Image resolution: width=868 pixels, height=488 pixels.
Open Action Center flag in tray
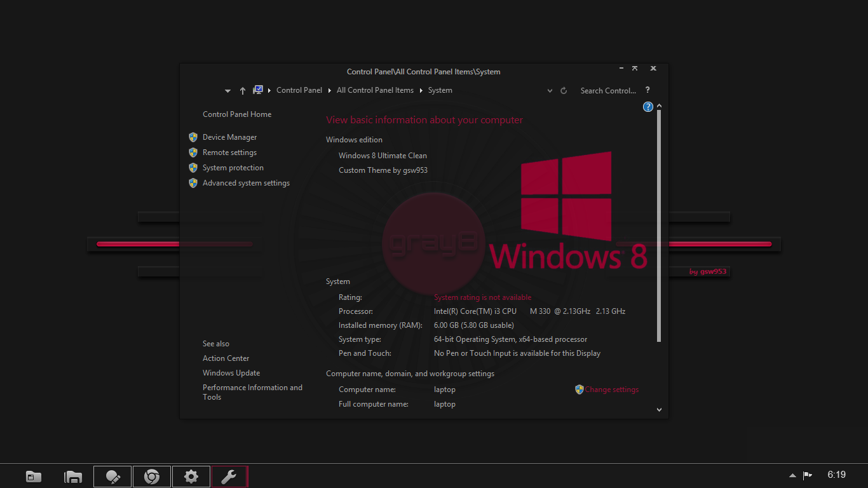(x=808, y=475)
